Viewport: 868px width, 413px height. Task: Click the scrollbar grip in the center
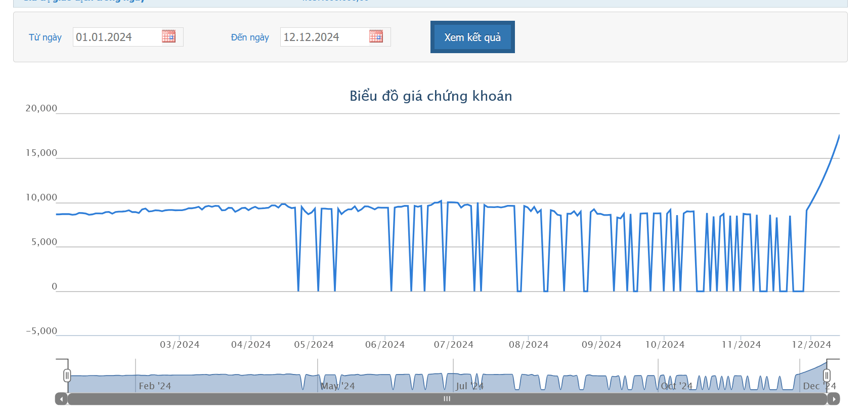point(447,399)
